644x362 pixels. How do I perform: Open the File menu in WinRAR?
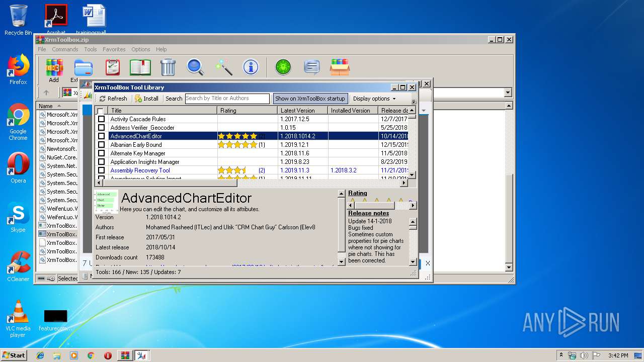click(x=42, y=49)
